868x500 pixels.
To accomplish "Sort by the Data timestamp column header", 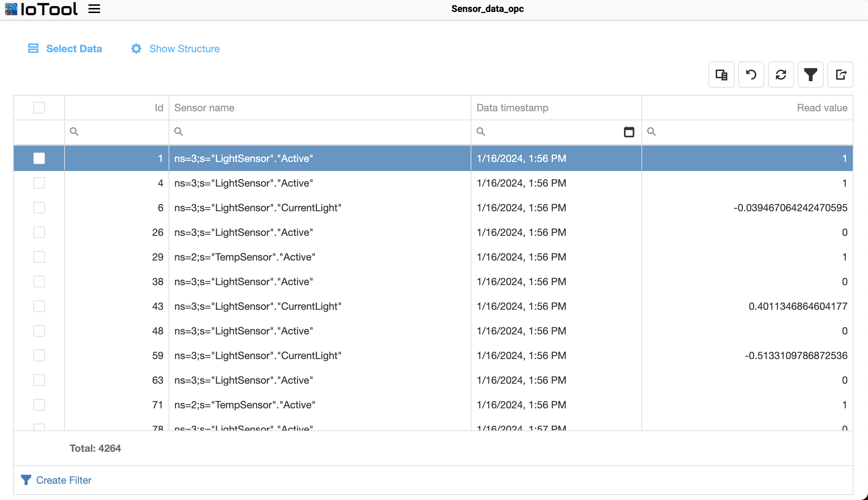I will pyautogui.click(x=556, y=108).
